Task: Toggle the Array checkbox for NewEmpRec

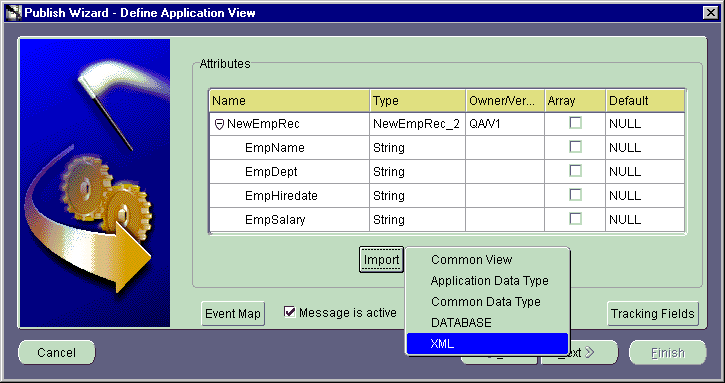Action: tap(575, 123)
